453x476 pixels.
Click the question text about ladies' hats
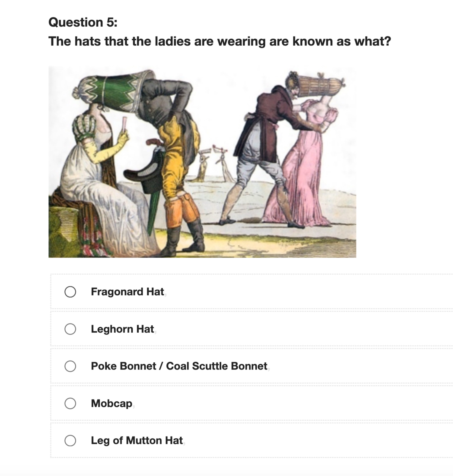[220, 41]
